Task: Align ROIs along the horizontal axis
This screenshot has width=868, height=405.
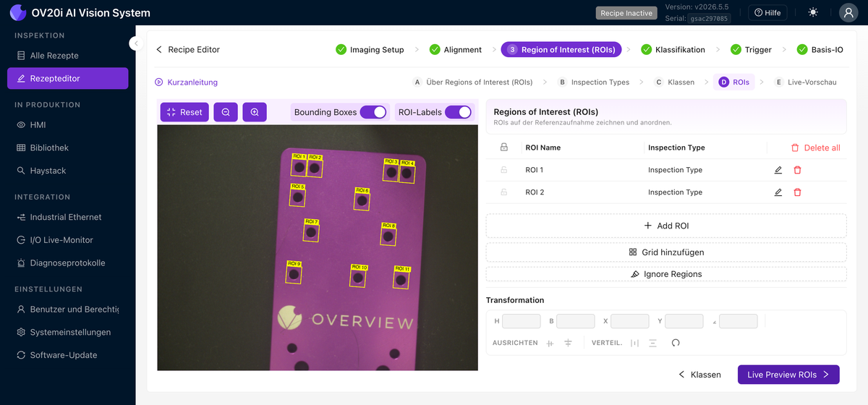Action: click(x=568, y=343)
